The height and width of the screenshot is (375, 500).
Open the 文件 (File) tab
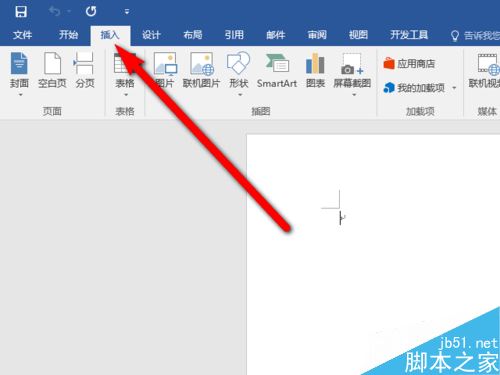click(x=23, y=35)
